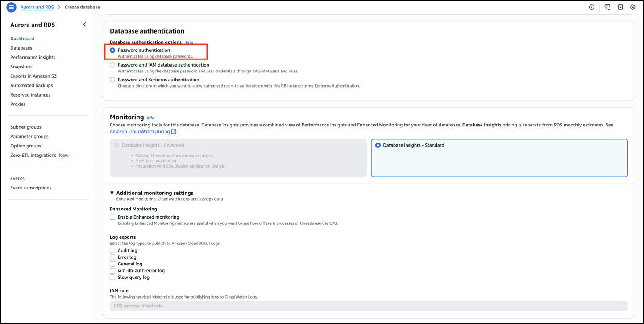Open the CloudShell terminal icon
This screenshot has height=324, width=644.
[607, 7]
